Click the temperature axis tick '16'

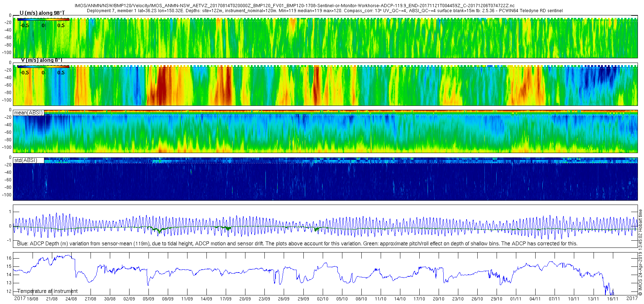pyautogui.click(x=9, y=258)
